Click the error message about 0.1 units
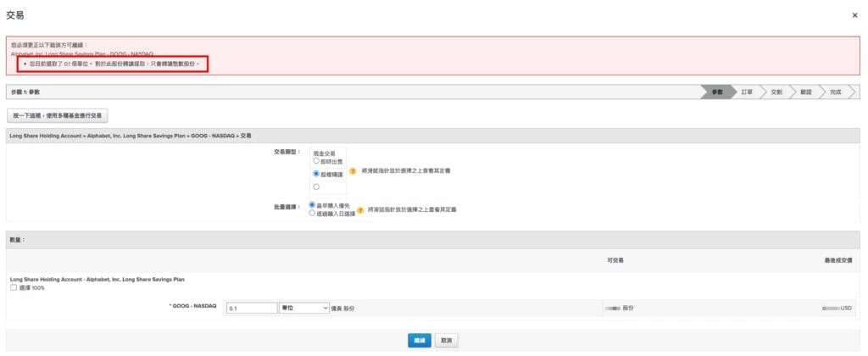 click(114, 64)
